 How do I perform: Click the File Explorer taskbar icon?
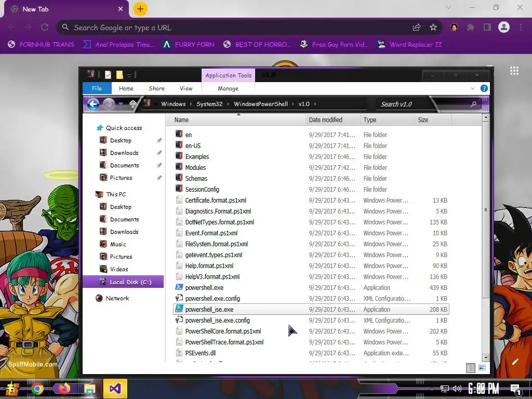[x=89, y=389]
